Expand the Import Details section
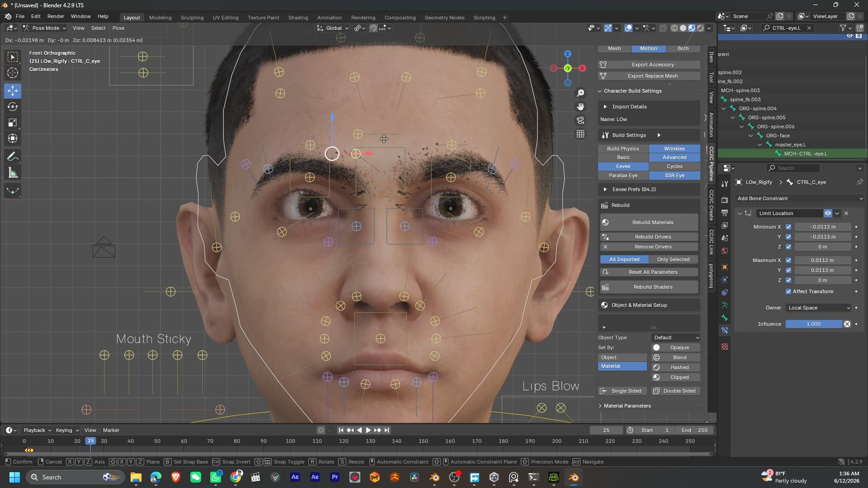The width and height of the screenshot is (868, 488). click(x=629, y=107)
